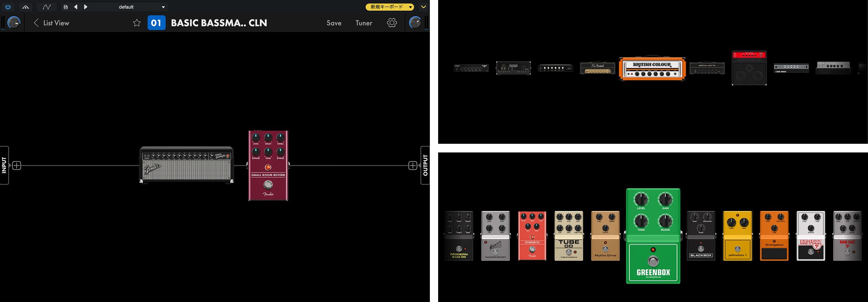Go to next preset with right arrow
868x302 pixels.
tap(86, 7)
